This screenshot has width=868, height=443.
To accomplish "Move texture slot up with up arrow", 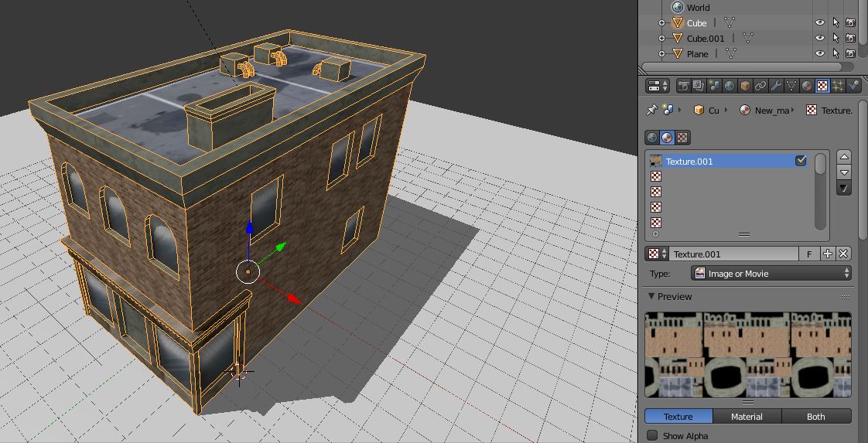I will (x=844, y=157).
